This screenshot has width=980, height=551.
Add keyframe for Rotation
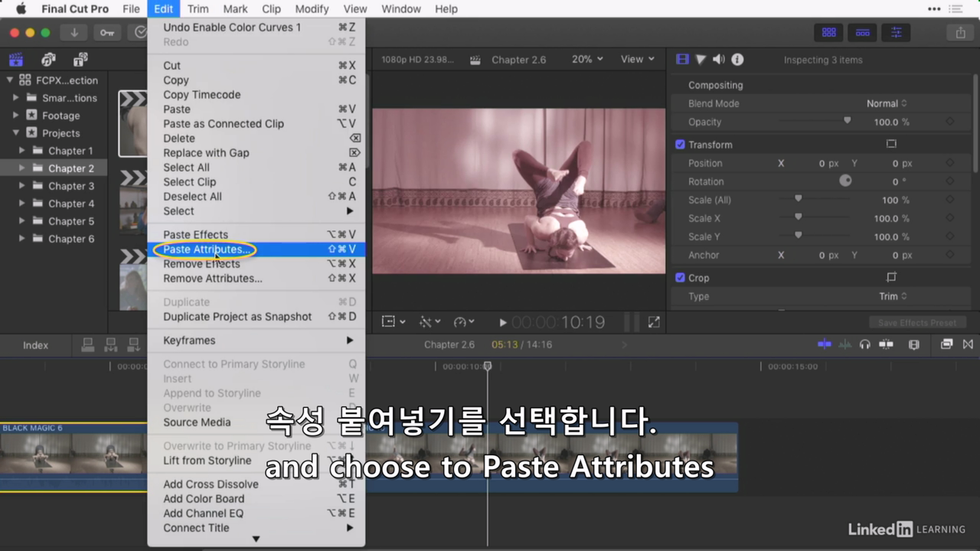pos(949,181)
